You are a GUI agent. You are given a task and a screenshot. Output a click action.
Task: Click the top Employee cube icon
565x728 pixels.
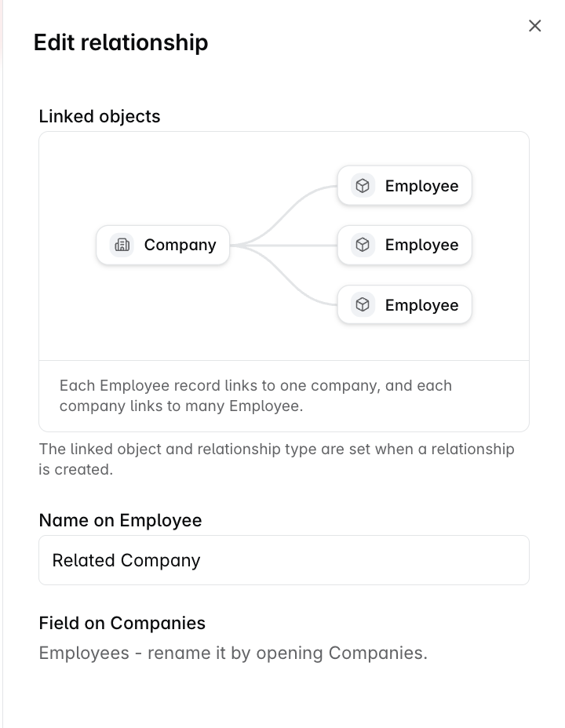tap(363, 186)
